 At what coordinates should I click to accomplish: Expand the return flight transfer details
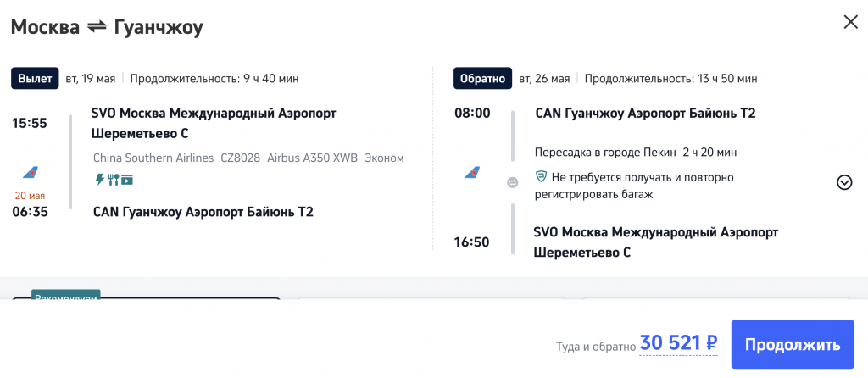coord(844,182)
